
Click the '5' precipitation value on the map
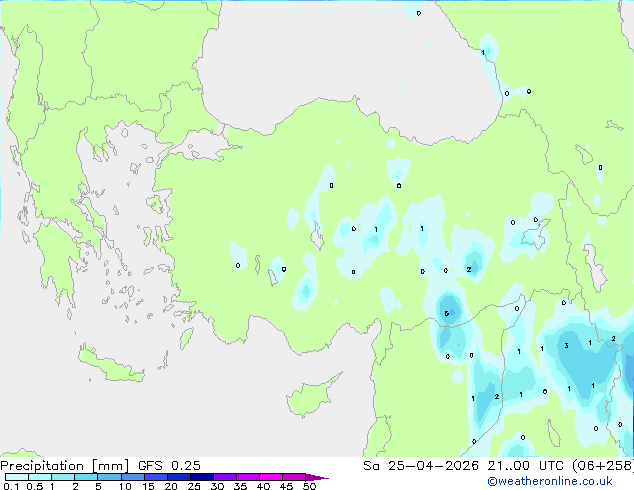[x=446, y=313]
